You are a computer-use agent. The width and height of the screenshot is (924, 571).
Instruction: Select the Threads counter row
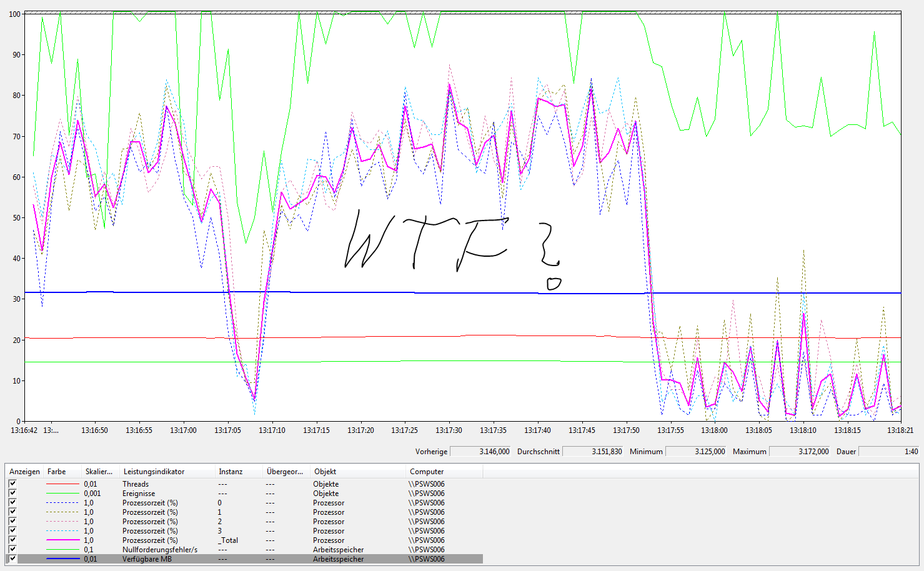[244, 484]
